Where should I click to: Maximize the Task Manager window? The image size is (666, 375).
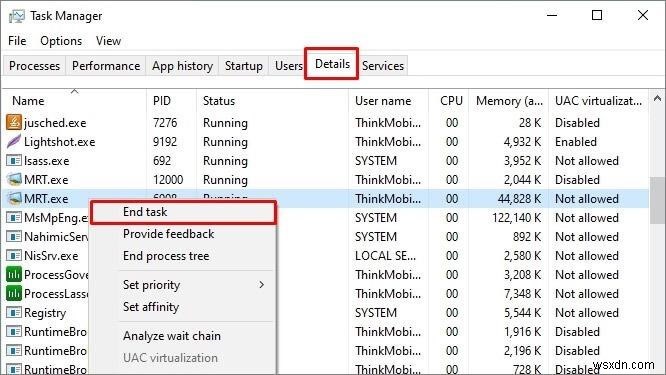tap(597, 16)
